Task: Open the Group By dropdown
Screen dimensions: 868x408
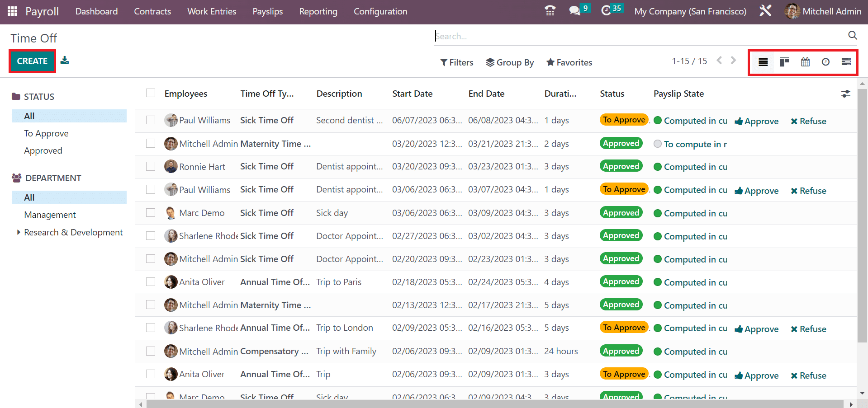Action: (510, 62)
